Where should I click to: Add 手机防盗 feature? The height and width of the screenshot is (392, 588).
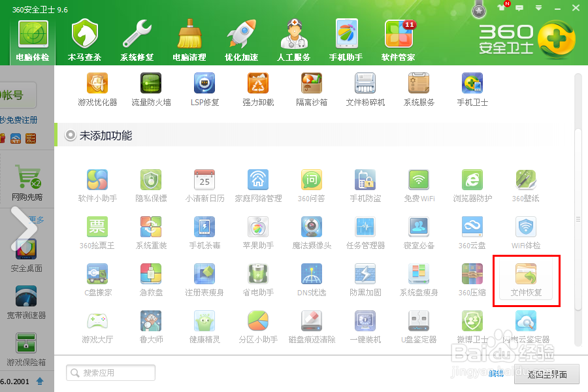(365, 186)
